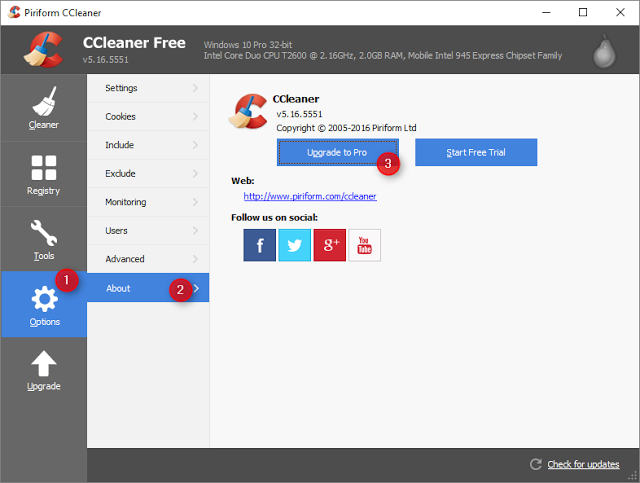640x483 pixels.
Task: Click the title bar CCleaner app icon
Action: pyautogui.click(x=14, y=12)
